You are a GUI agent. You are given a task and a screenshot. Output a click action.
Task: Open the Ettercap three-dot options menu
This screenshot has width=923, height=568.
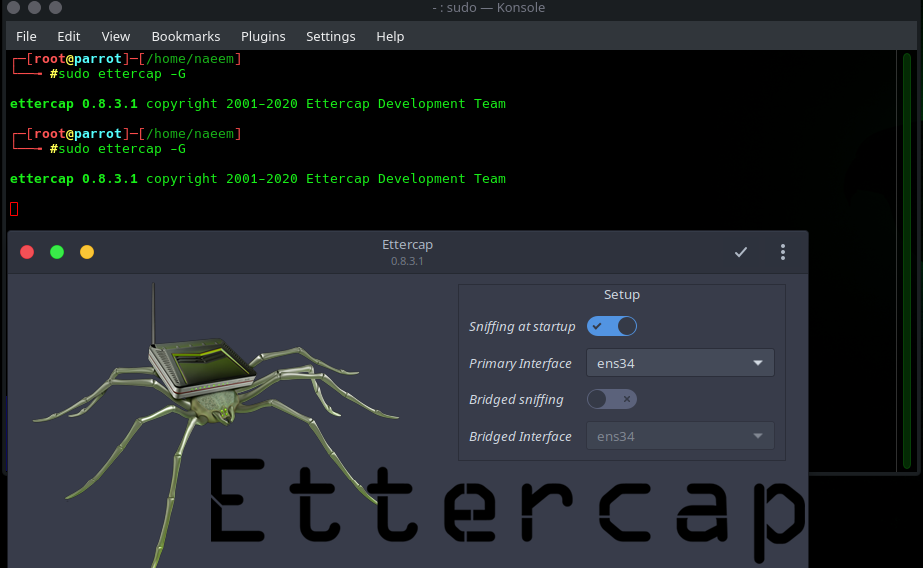pyautogui.click(x=782, y=252)
